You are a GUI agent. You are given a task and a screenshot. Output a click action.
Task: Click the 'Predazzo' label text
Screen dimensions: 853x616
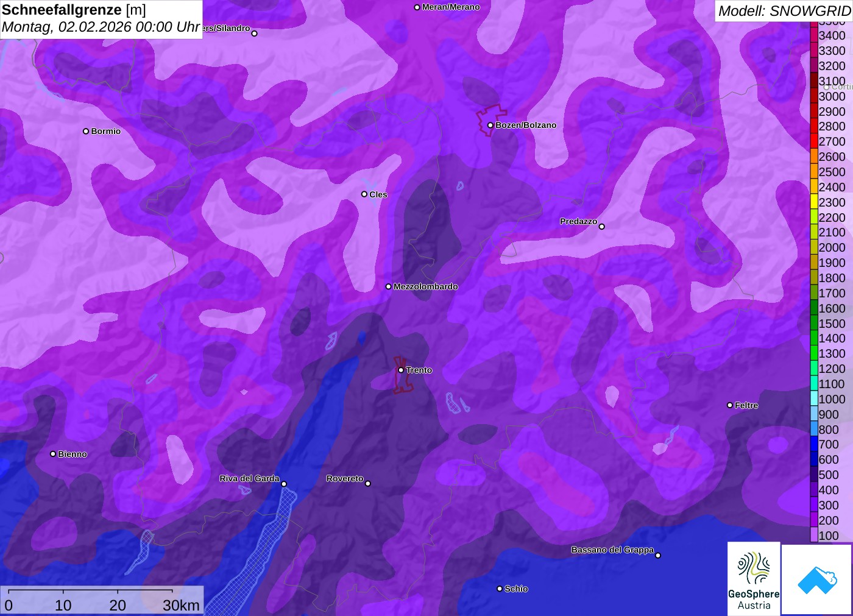(x=579, y=222)
